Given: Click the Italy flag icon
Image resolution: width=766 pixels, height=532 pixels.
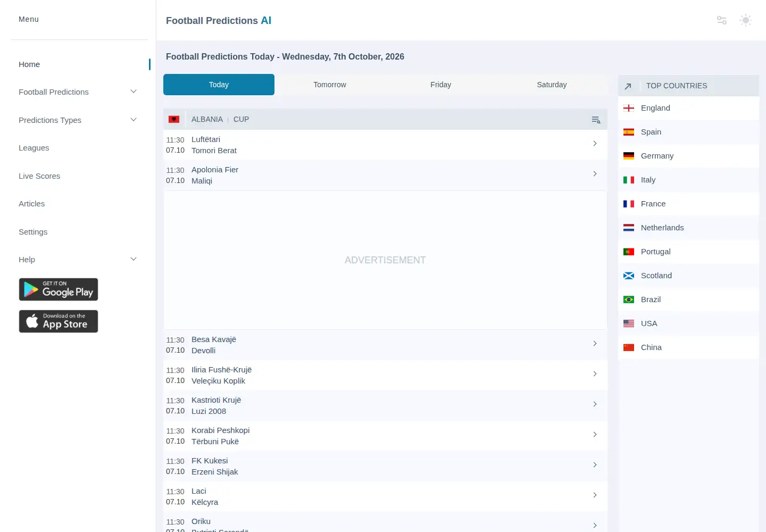Looking at the screenshot, I should [629, 180].
